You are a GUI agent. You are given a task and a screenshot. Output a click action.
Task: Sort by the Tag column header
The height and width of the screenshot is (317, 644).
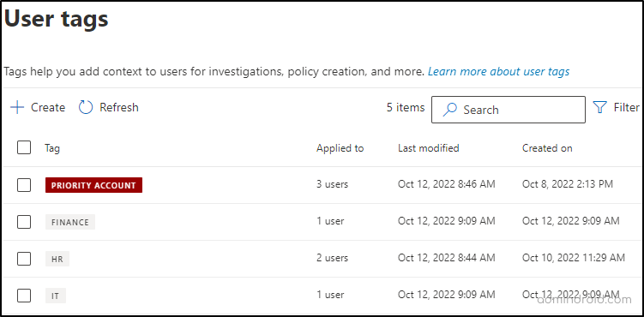pyautogui.click(x=52, y=148)
